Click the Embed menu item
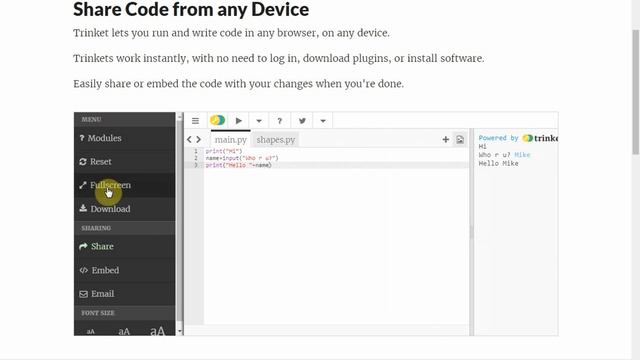 click(124, 270)
